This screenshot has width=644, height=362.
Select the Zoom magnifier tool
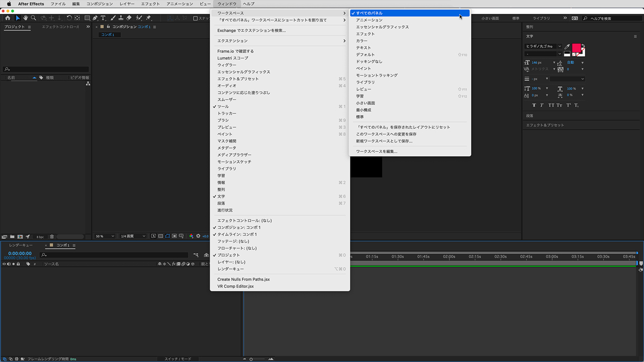click(33, 18)
